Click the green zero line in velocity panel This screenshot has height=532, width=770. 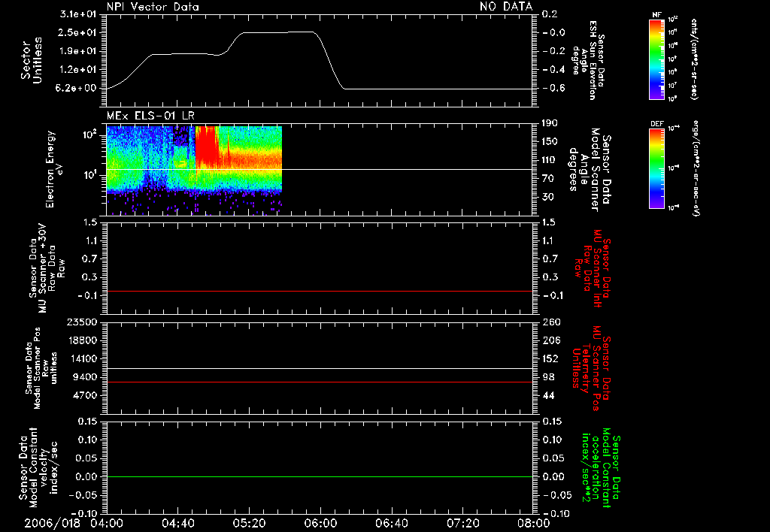click(319, 477)
